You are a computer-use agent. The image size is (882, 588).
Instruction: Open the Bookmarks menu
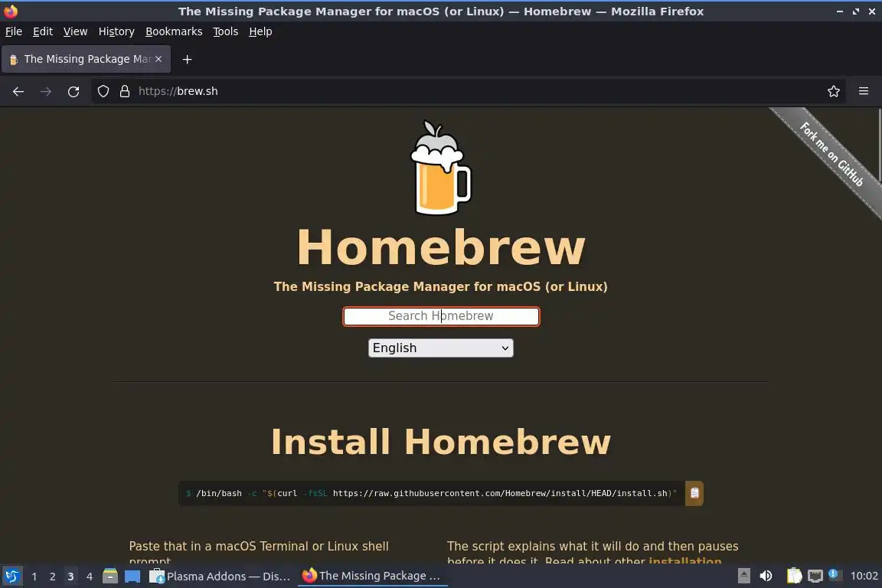click(174, 31)
